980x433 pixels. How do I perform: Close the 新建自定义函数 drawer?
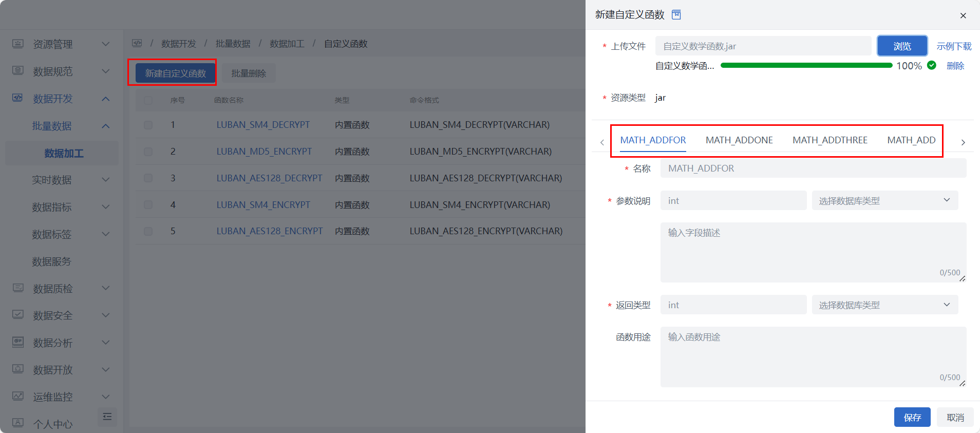click(x=963, y=15)
